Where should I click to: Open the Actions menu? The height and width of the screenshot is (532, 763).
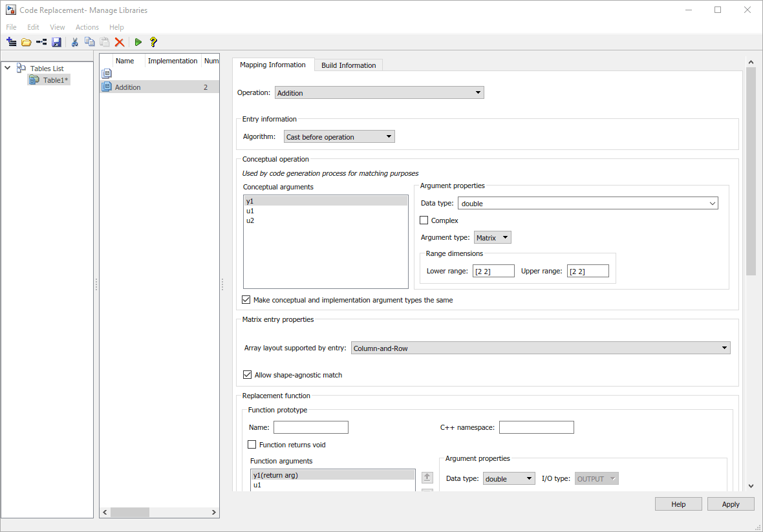(87, 27)
